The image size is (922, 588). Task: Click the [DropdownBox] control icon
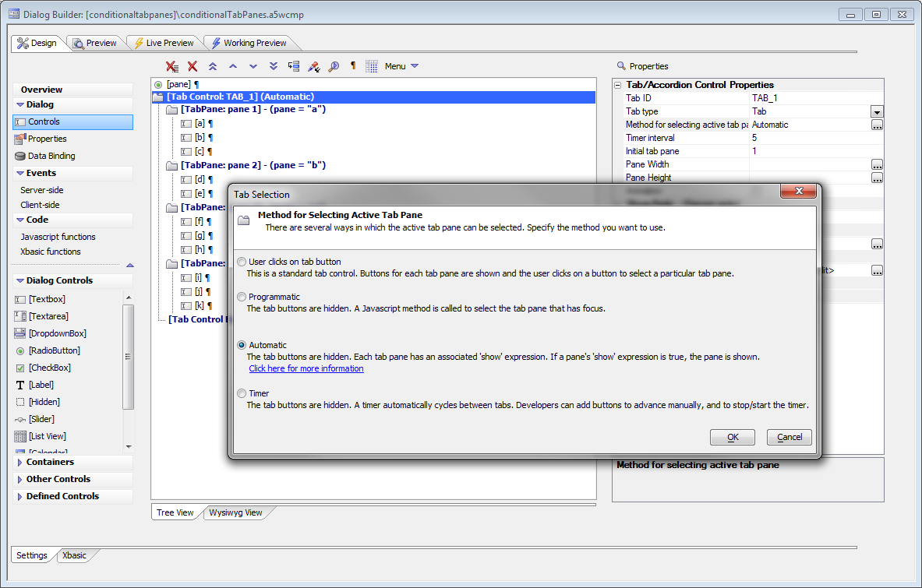20,333
